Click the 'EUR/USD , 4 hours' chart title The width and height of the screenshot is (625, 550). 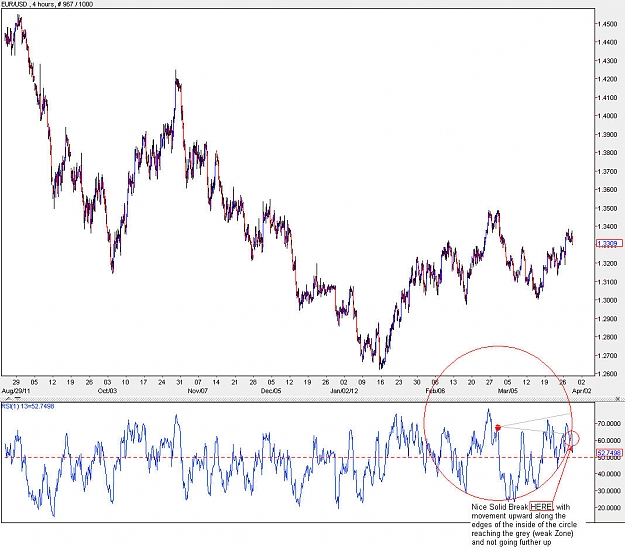(x=27, y=4)
